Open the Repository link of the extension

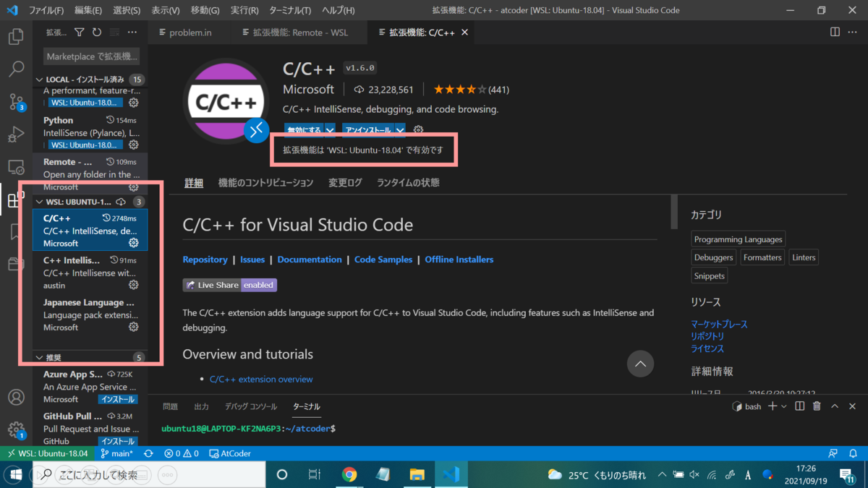(205, 260)
